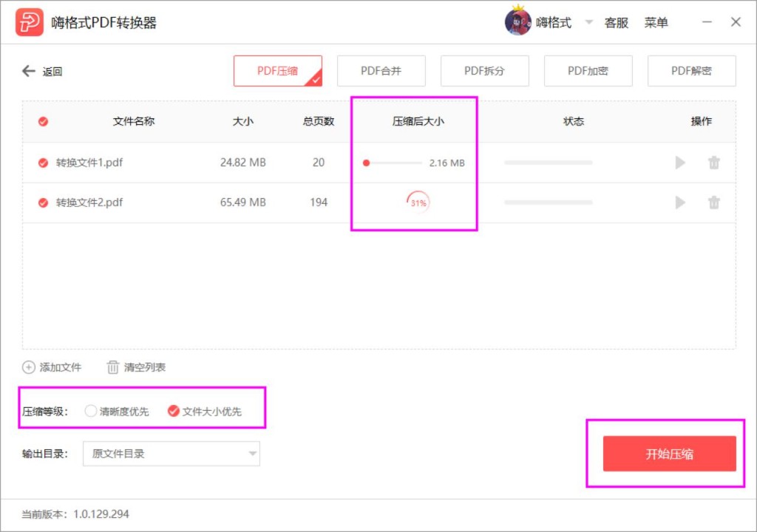Click the 压缩后大小 column header
The height and width of the screenshot is (532, 757).
coord(418,122)
